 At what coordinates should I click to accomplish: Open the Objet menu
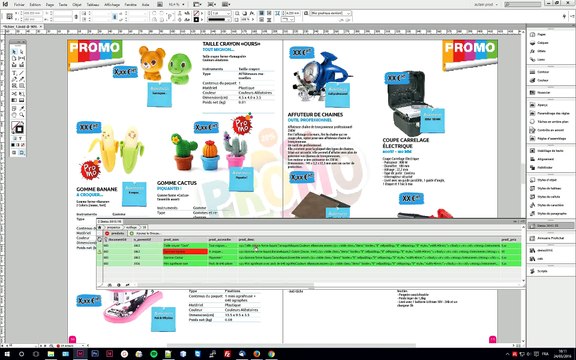(77, 5)
